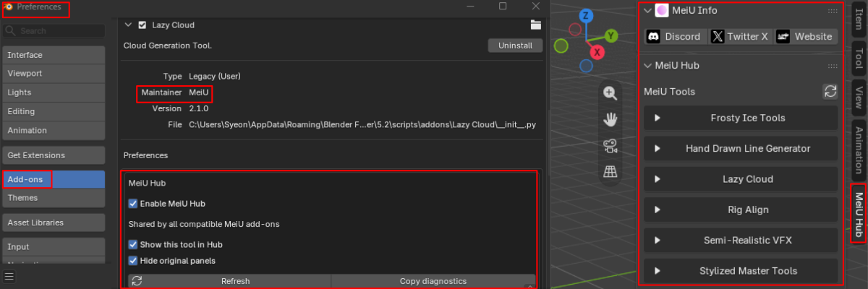Open Asset Libraries section

(56, 223)
